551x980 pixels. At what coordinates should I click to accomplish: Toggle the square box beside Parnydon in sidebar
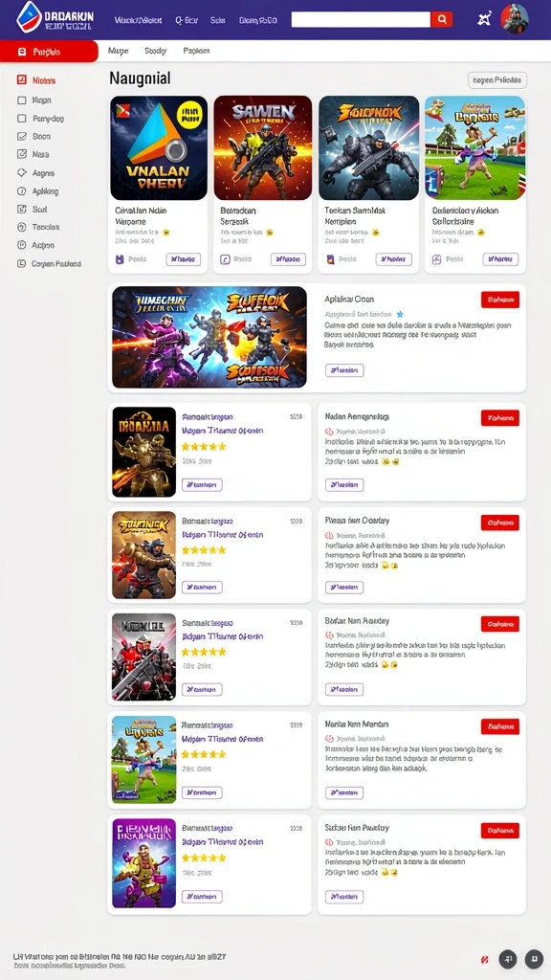click(22, 118)
